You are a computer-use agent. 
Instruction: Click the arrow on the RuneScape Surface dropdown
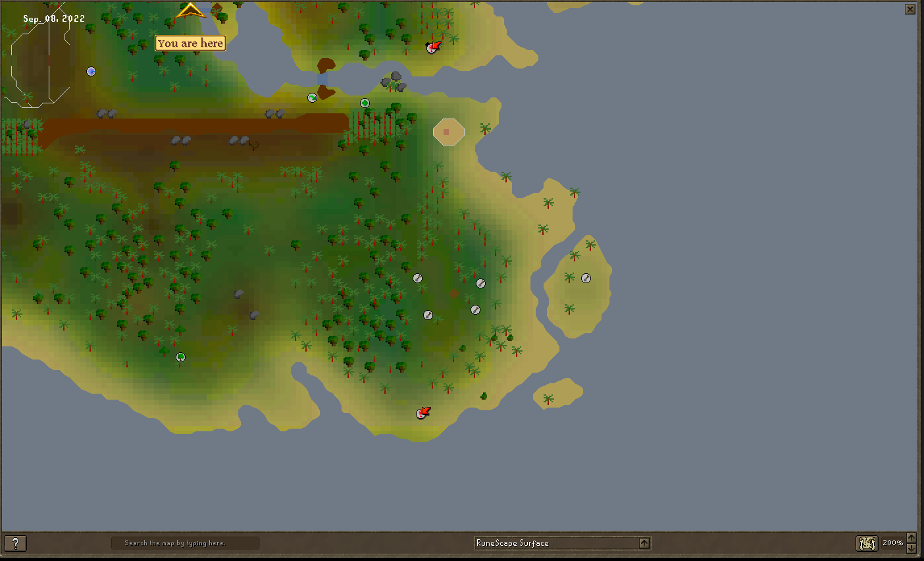tap(644, 543)
